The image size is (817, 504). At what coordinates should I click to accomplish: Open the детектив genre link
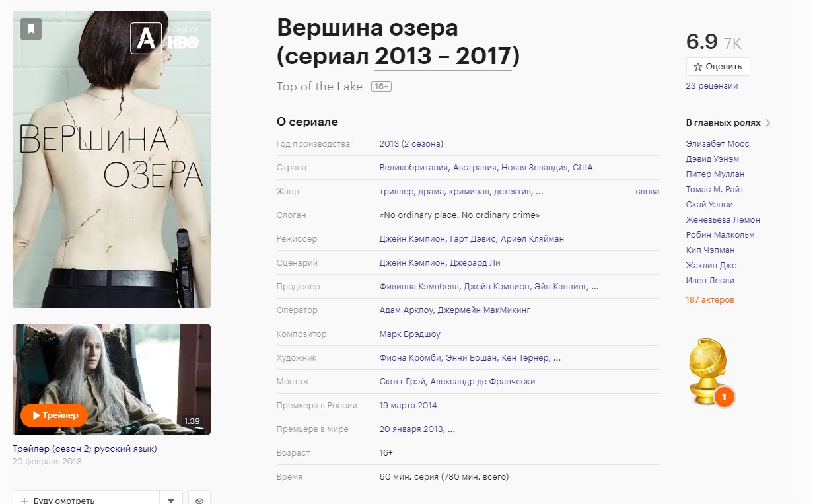coord(512,192)
